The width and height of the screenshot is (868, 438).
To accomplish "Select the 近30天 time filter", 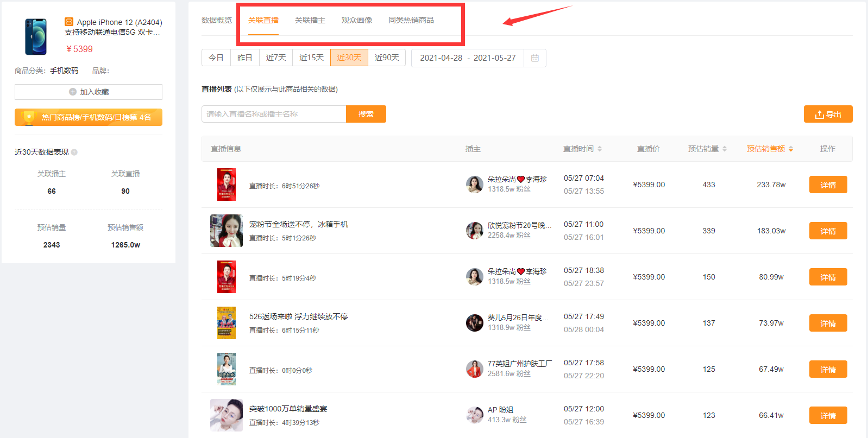I will pos(349,58).
